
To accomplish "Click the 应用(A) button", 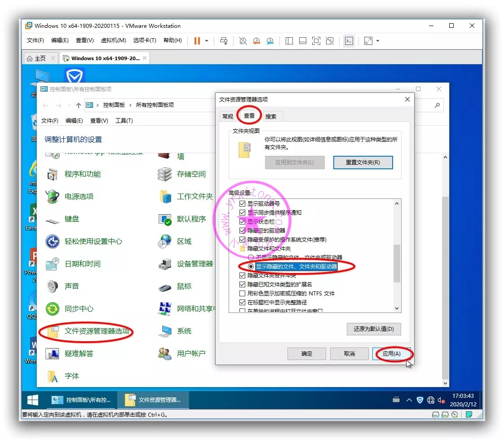I will tap(391, 354).
